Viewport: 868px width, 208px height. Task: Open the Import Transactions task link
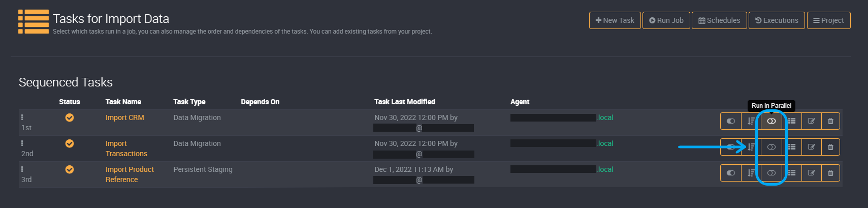coord(126,148)
